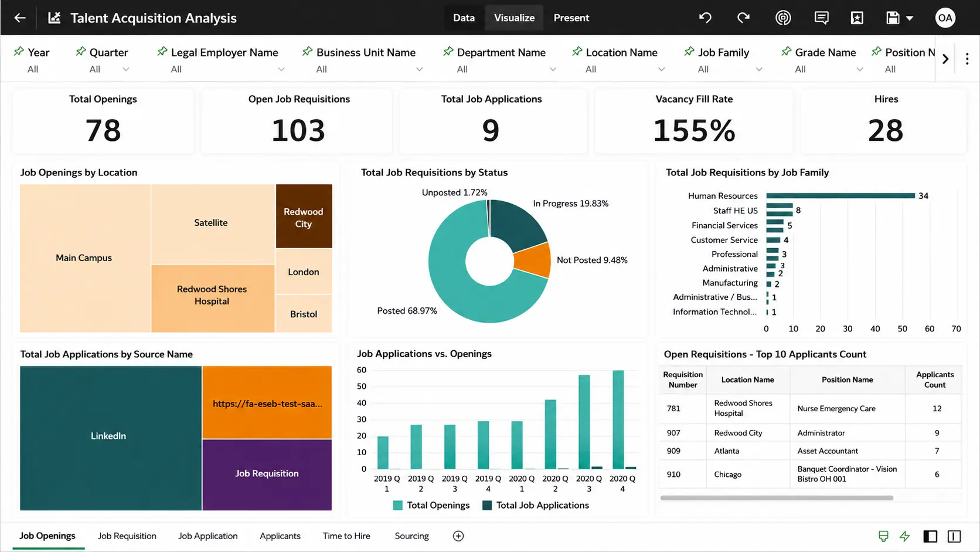Click the green presentation icon at bottom
Screen dimensions: 980x552
click(x=883, y=536)
